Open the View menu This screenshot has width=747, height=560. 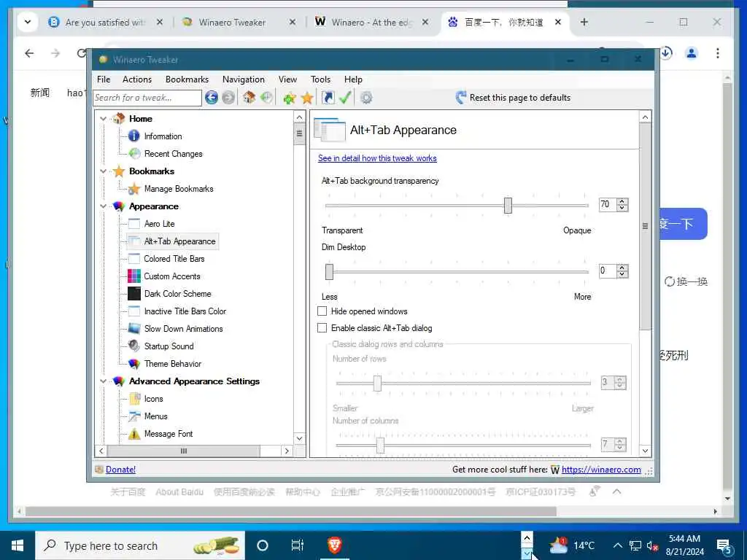tap(287, 79)
